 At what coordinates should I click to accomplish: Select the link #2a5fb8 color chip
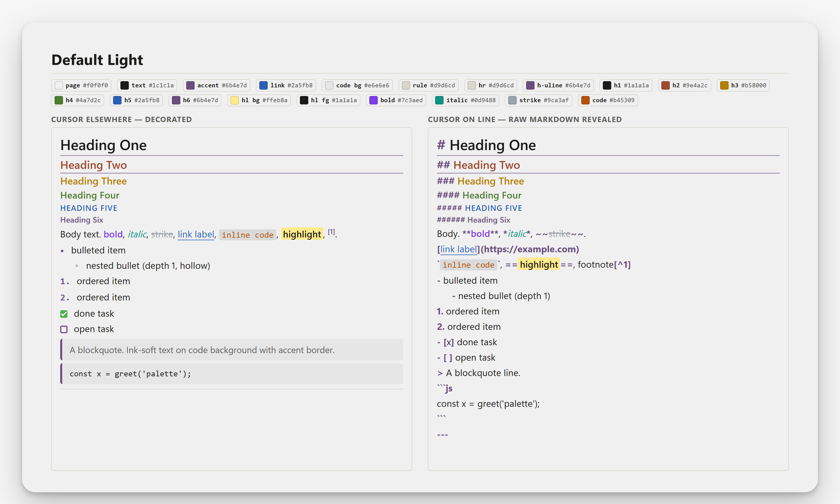click(x=286, y=85)
